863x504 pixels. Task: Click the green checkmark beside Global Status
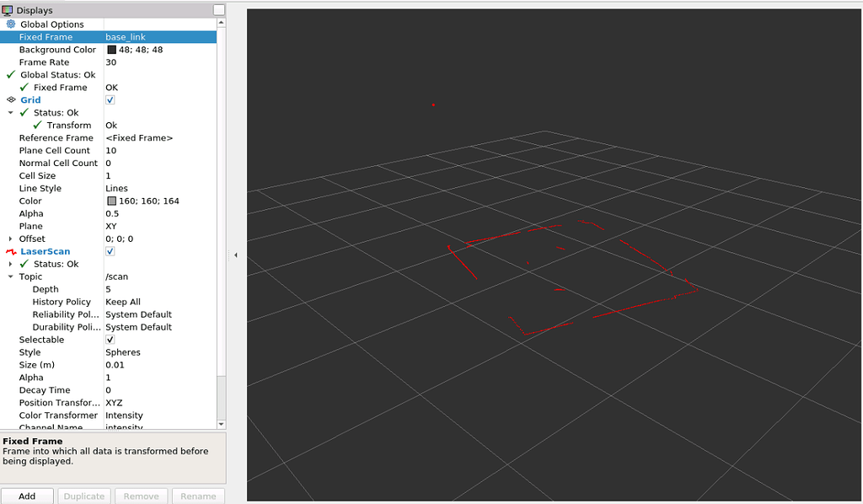(8, 74)
